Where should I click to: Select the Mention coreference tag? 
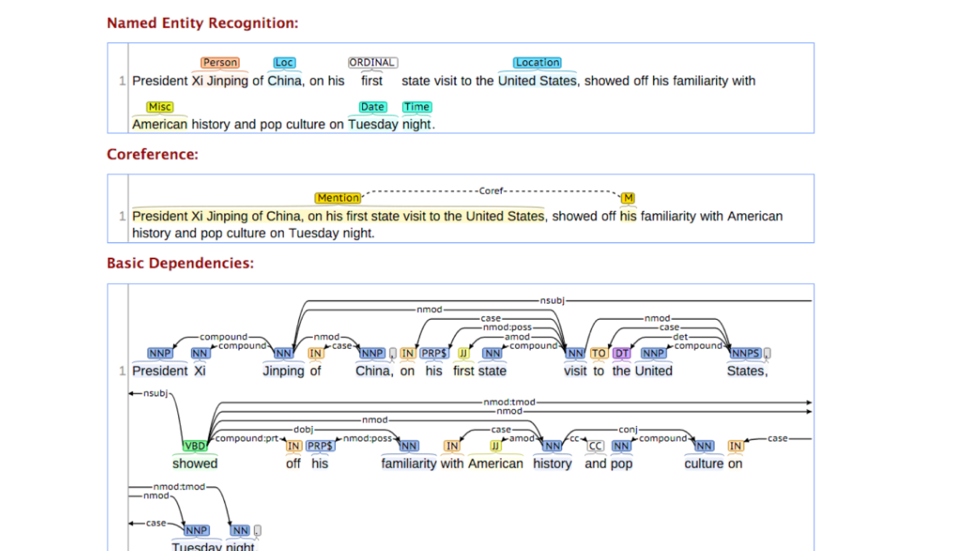tap(338, 198)
